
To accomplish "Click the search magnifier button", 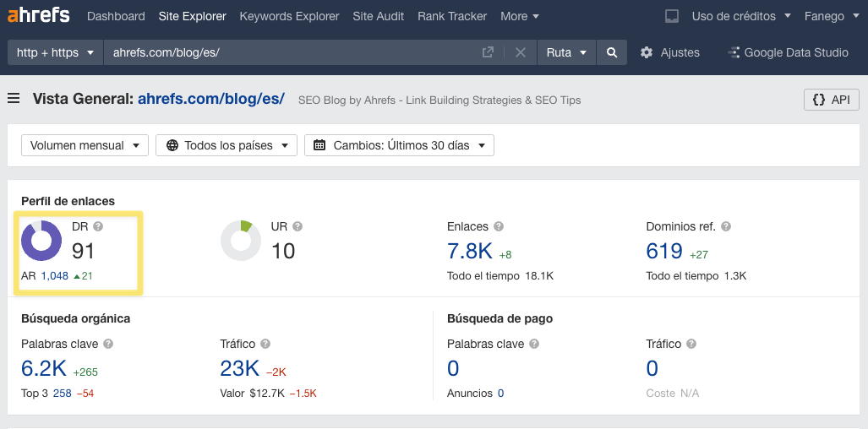I will click(611, 52).
